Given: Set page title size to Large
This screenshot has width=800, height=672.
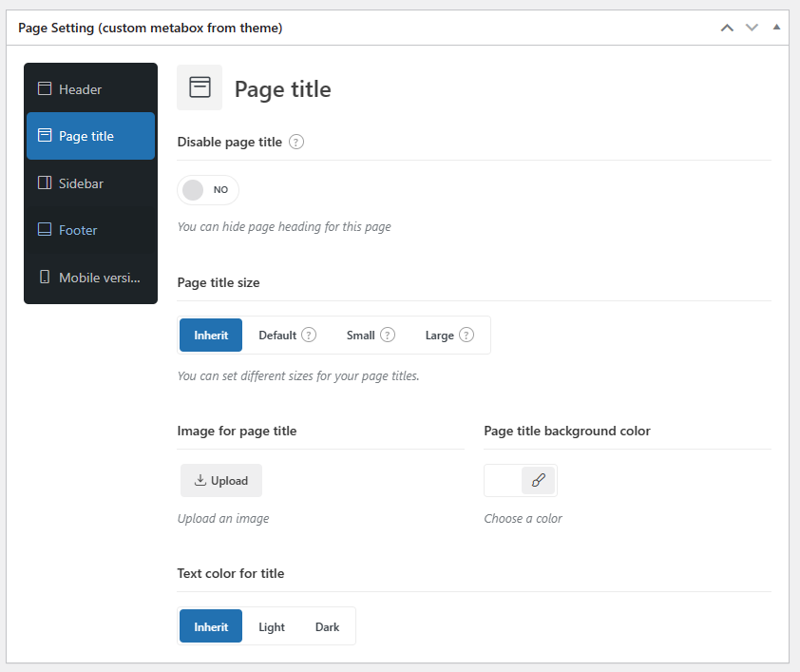Looking at the screenshot, I should [439, 336].
